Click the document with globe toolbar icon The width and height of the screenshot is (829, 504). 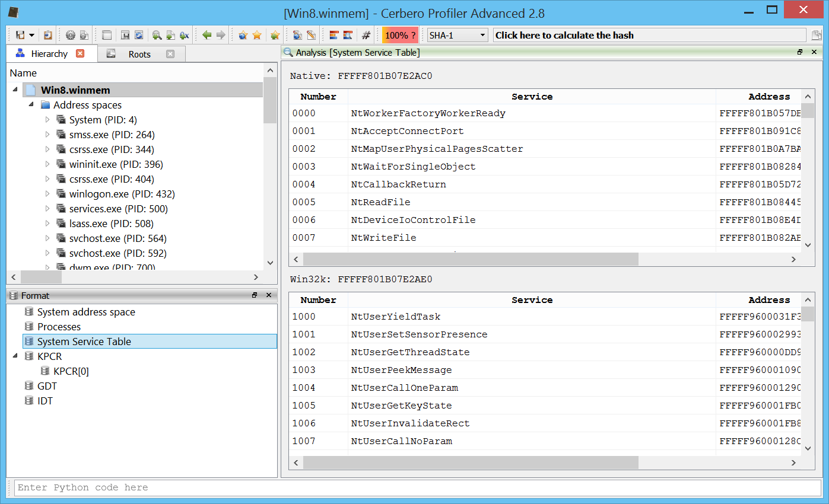point(297,35)
